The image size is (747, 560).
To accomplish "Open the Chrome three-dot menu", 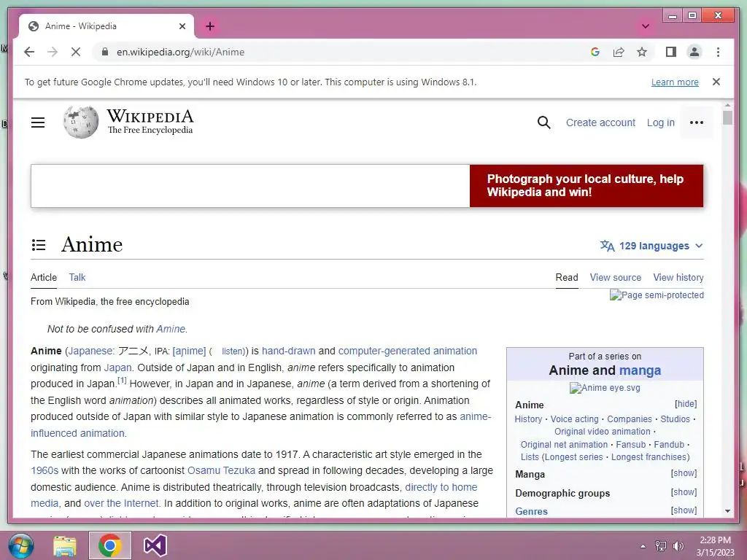I will pos(718,52).
